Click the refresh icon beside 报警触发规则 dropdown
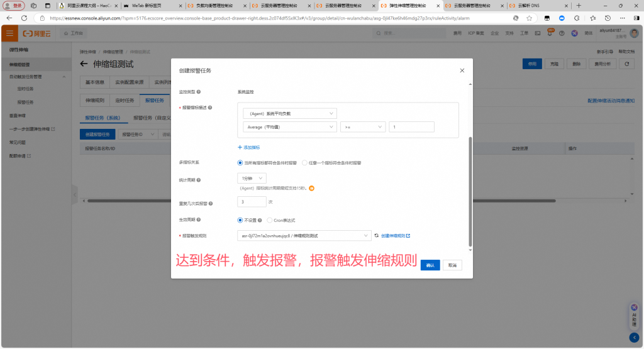 coord(377,236)
